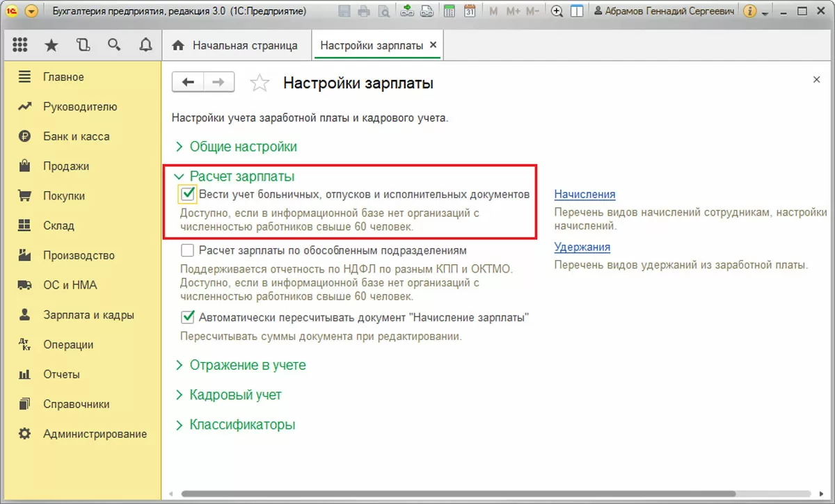Screen dimensions: 835x504
Task: Click the forward navigation arrow
Action: pyautogui.click(x=218, y=83)
